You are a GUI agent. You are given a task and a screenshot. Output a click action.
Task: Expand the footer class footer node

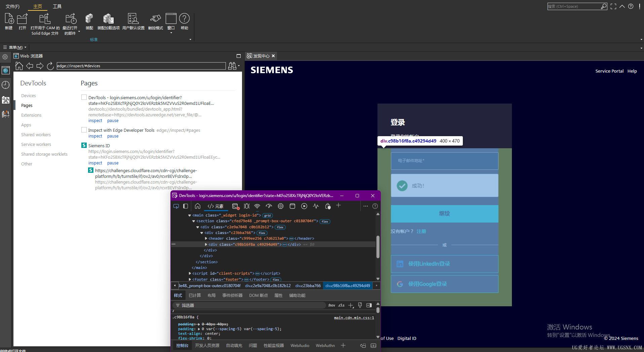(x=190, y=279)
